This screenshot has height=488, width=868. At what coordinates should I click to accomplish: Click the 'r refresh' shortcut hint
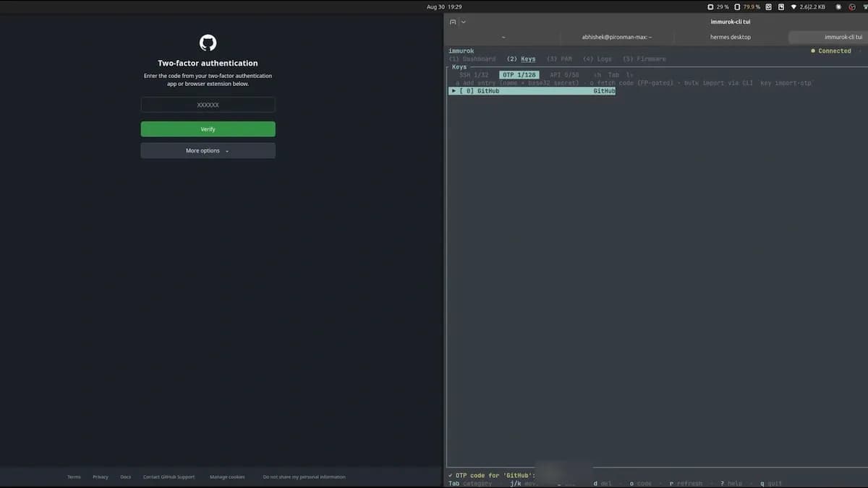tap(686, 483)
